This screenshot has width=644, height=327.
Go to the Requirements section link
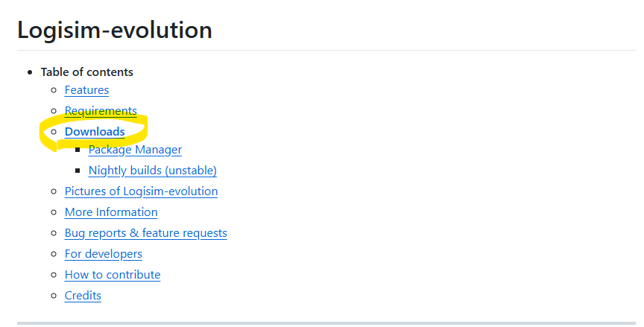coord(101,111)
